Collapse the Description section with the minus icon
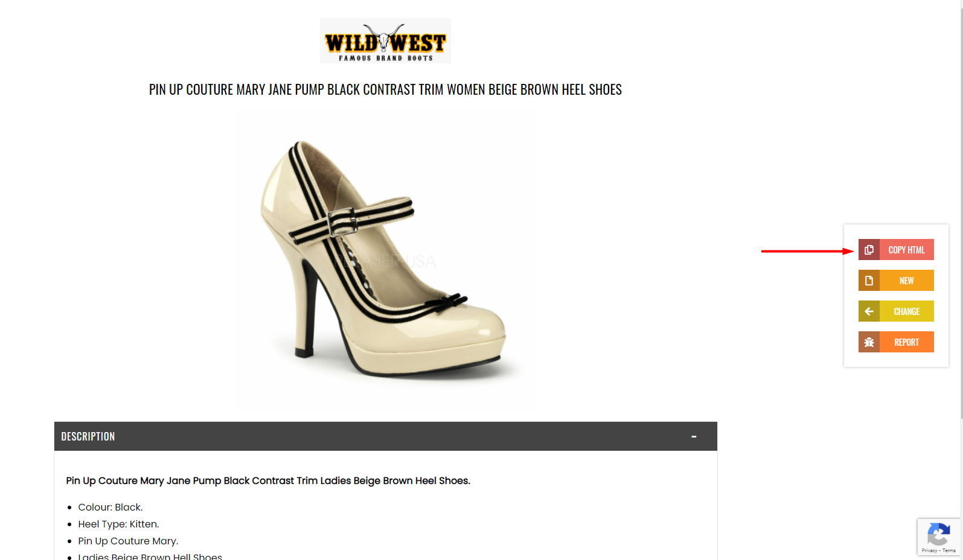 694,436
